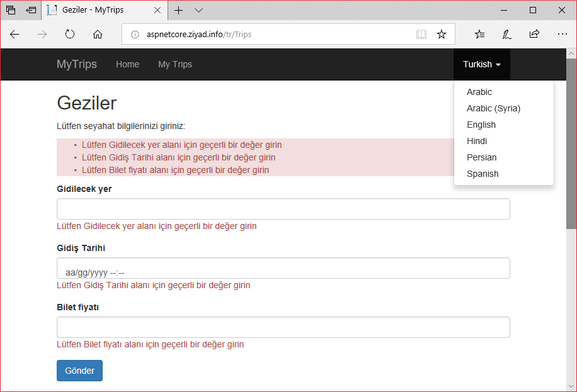Enable reading view in the address bar
This screenshot has width=577, height=392.
tap(421, 34)
